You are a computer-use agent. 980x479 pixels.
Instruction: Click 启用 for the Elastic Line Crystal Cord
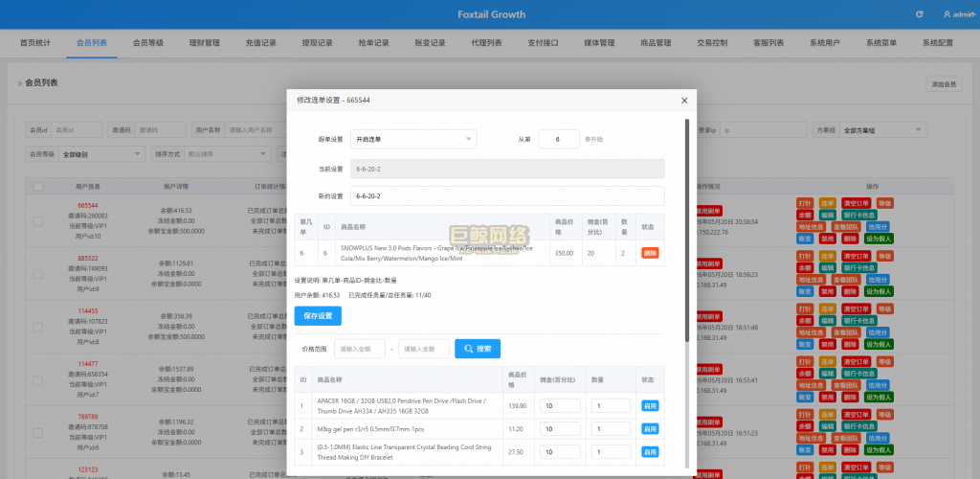click(x=650, y=452)
